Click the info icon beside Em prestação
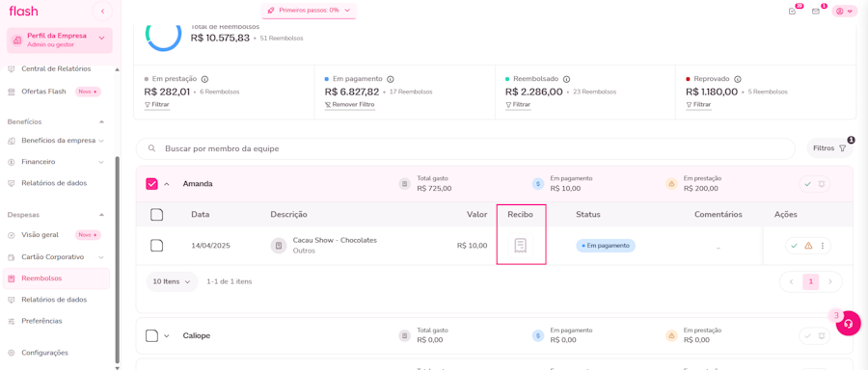The height and width of the screenshot is (370, 868). 204,79
